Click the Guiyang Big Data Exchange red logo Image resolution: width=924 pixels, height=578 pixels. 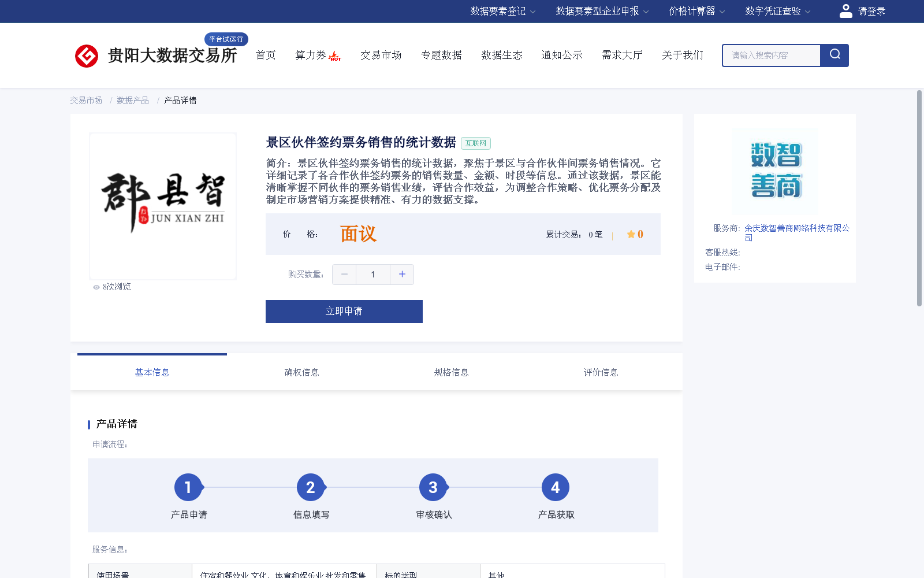87,56
